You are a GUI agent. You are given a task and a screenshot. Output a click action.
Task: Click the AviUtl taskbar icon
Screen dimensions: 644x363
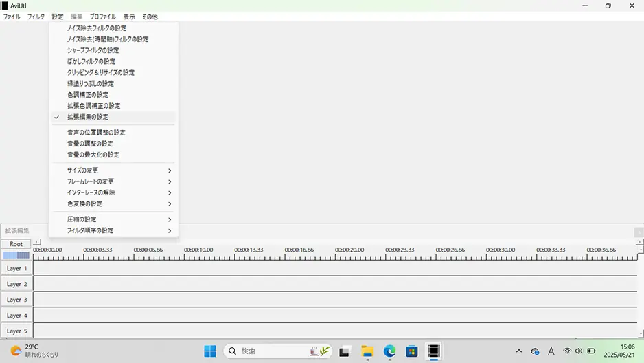coord(434,351)
